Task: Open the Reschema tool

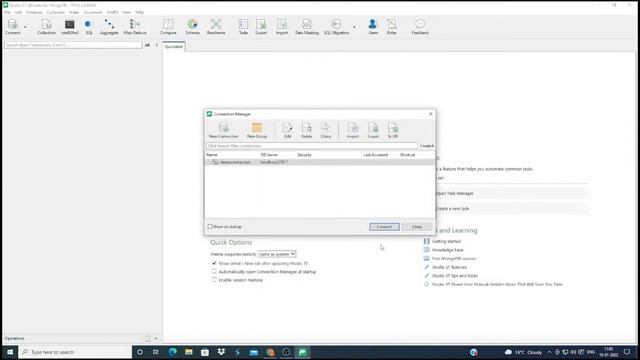Action: [216, 27]
